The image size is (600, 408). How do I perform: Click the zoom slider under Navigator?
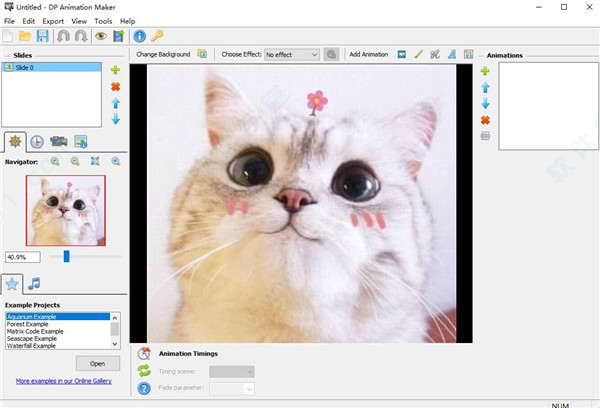tap(66, 257)
